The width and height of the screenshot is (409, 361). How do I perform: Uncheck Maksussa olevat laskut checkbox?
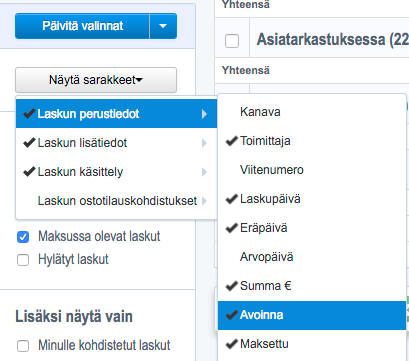(23, 237)
